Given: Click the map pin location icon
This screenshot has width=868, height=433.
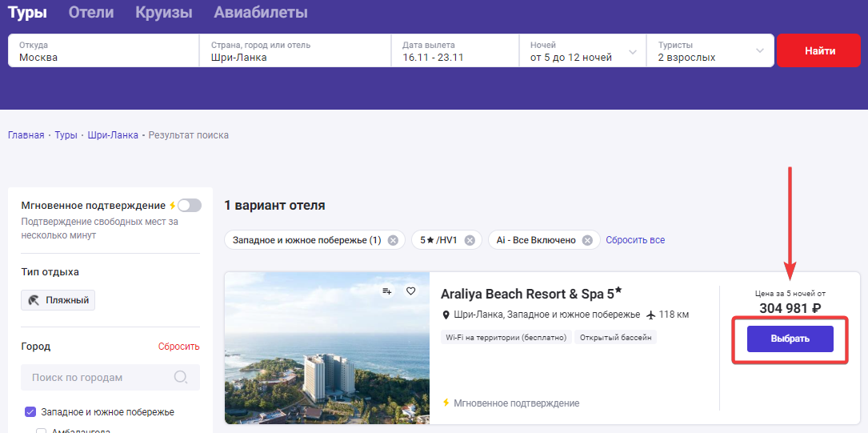Looking at the screenshot, I should click(446, 315).
